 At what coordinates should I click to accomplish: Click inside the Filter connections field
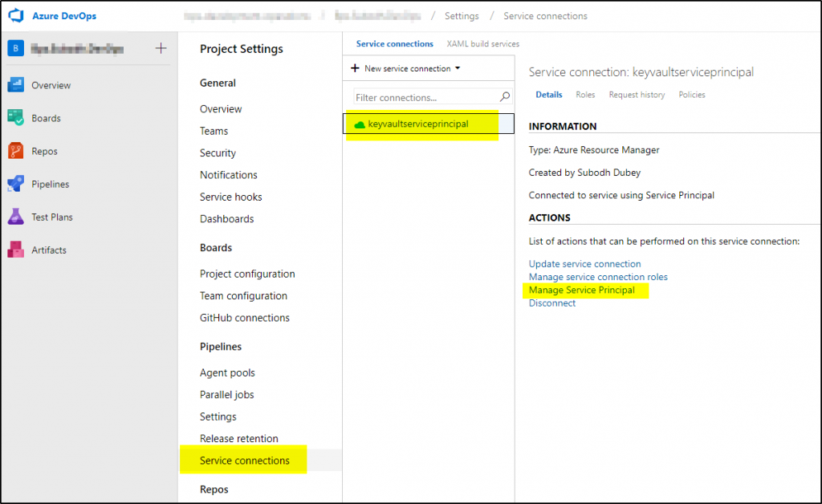pos(417,96)
